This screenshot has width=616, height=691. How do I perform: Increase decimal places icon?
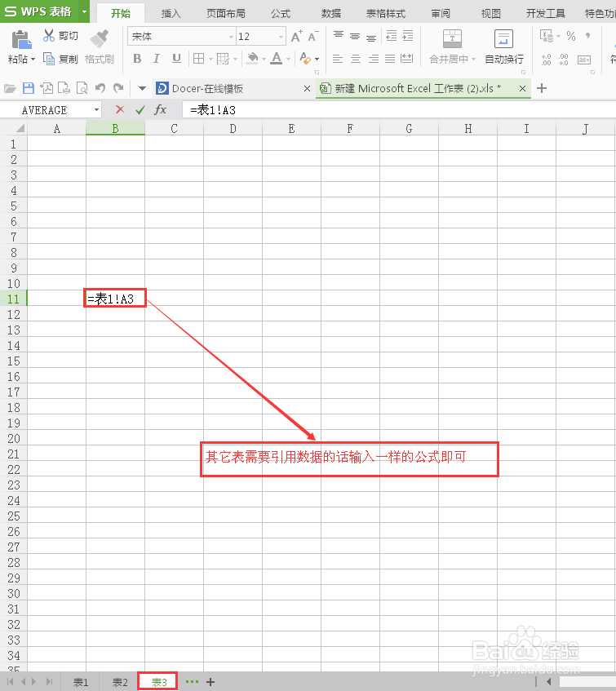[x=547, y=59]
